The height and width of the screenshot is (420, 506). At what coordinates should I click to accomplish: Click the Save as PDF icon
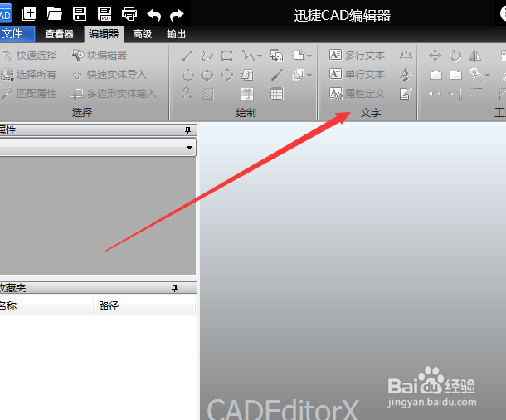[105, 14]
